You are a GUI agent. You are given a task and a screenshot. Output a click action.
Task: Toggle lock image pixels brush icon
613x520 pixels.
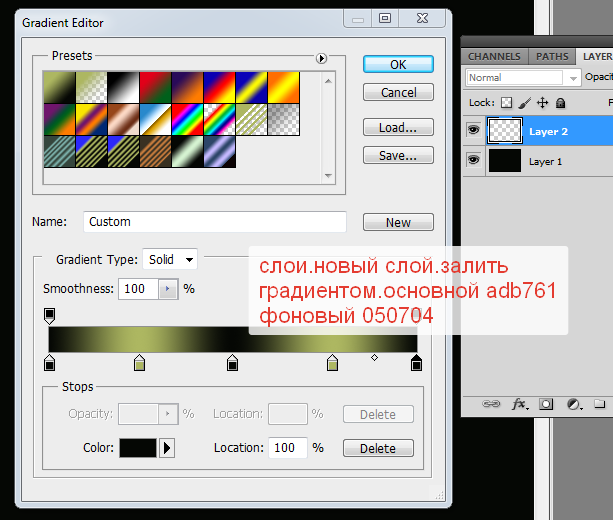coord(525,103)
